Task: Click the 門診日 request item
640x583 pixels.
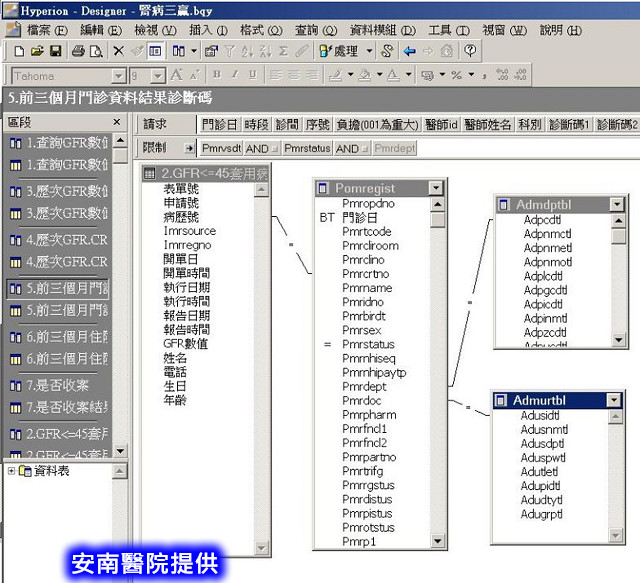Action: click(x=220, y=124)
